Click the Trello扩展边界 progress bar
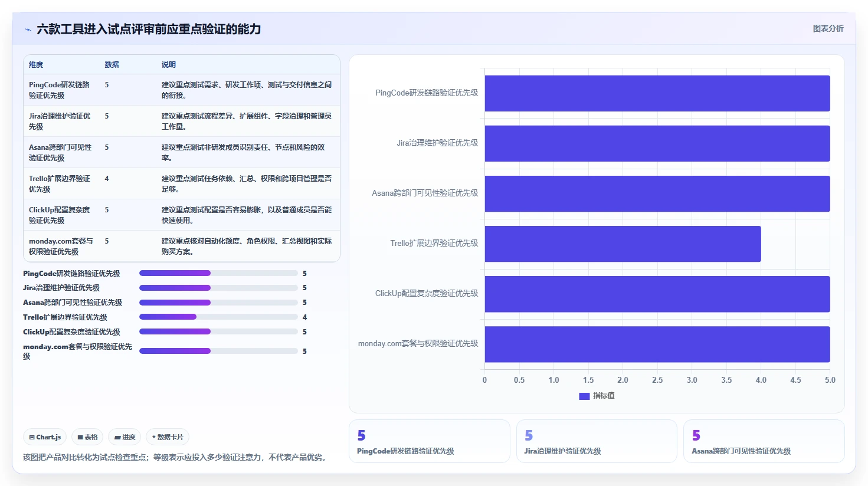The width and height of the screenshot is (868, 486). point(218,317)
